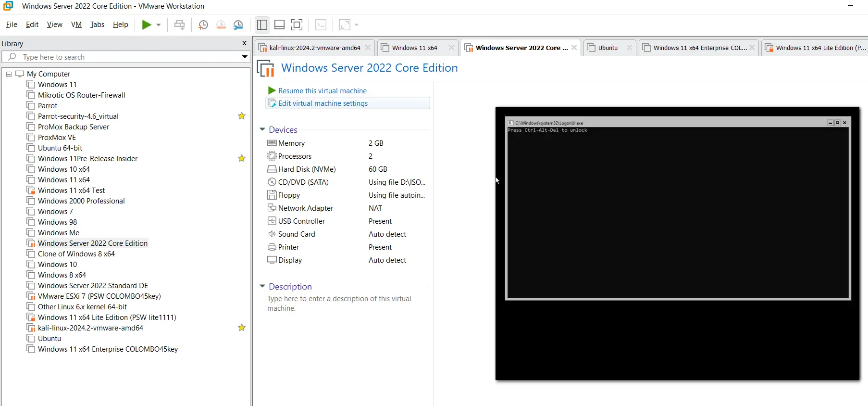Open the snapshot manager icon
Screen dimensions: 868x406
(x=238, y=25)
